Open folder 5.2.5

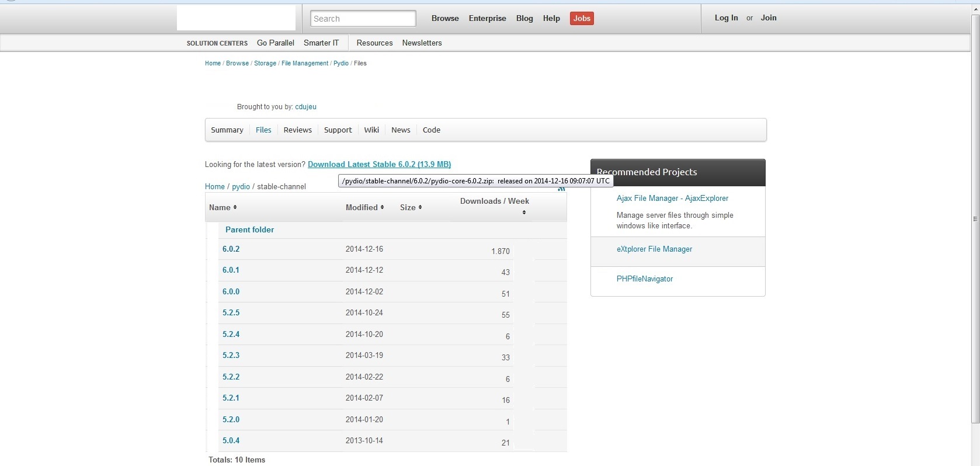(231, 313)
